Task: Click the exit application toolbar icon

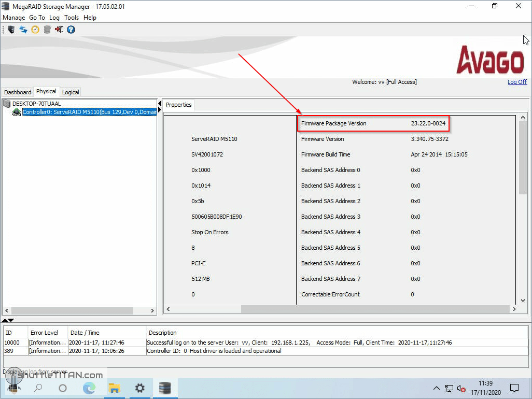Action: point(59,30)
